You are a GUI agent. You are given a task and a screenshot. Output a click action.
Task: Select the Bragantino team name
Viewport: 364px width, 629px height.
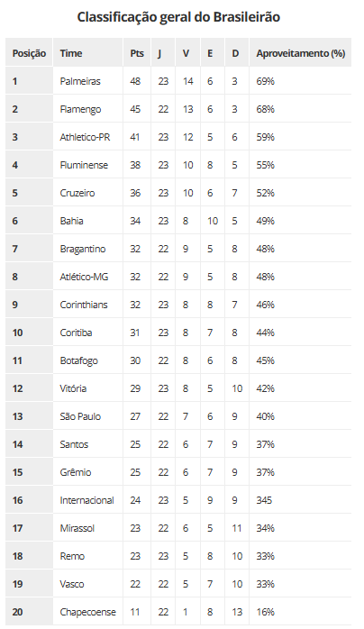tap(83, 249)
